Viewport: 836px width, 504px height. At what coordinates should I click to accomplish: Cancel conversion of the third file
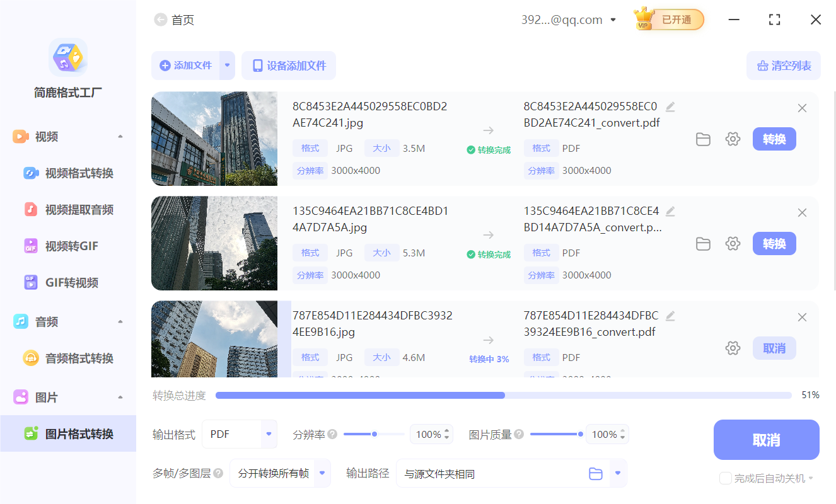tap(774, 348)
